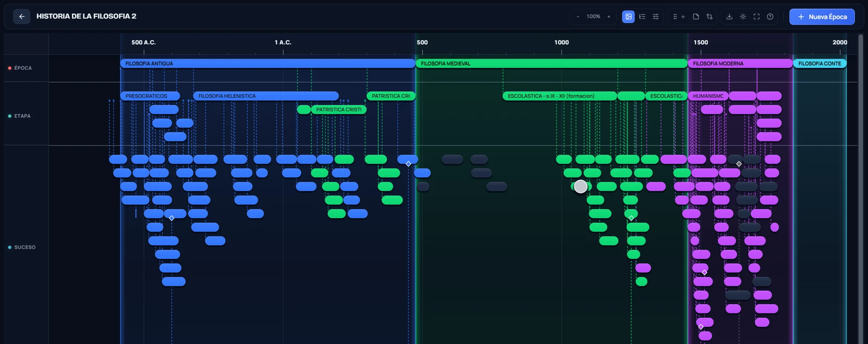Download the timeline with export icon
Screen dimensions: 868x344
(x=729, y=17)
